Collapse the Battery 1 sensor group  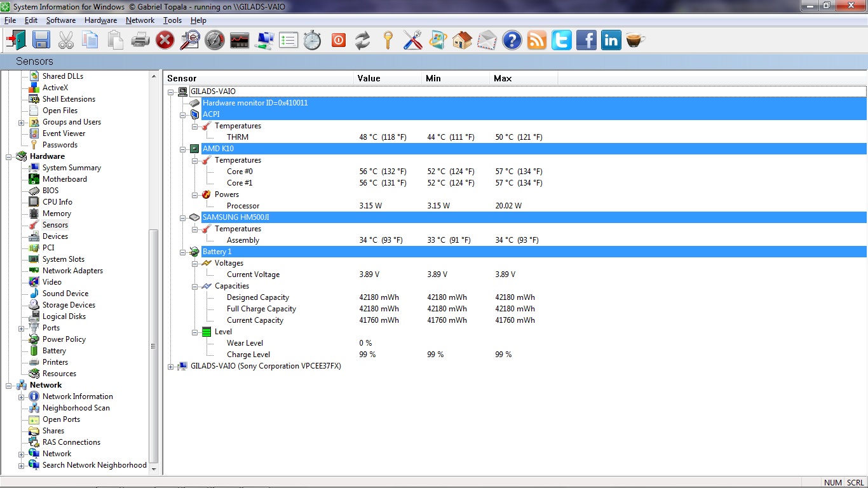182,252
